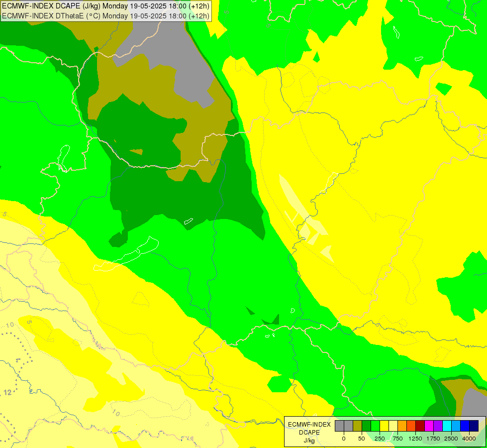
Task: Click the legend scale value 50
Action: (362, 439)
